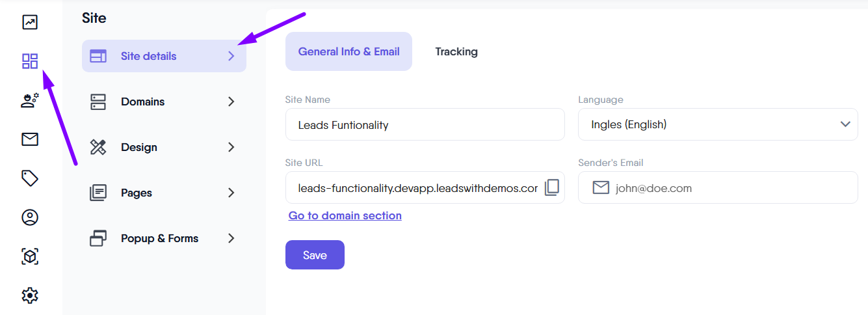Select the General Info & Email tab
The height and width of the screenshot is (315, 868).
(x=349, y=51)
